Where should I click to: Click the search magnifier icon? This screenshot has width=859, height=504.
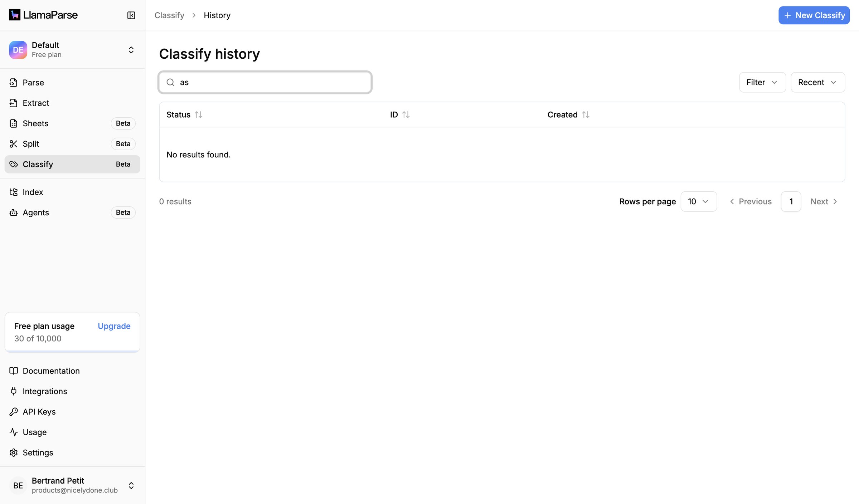click(x=170, y=82)
